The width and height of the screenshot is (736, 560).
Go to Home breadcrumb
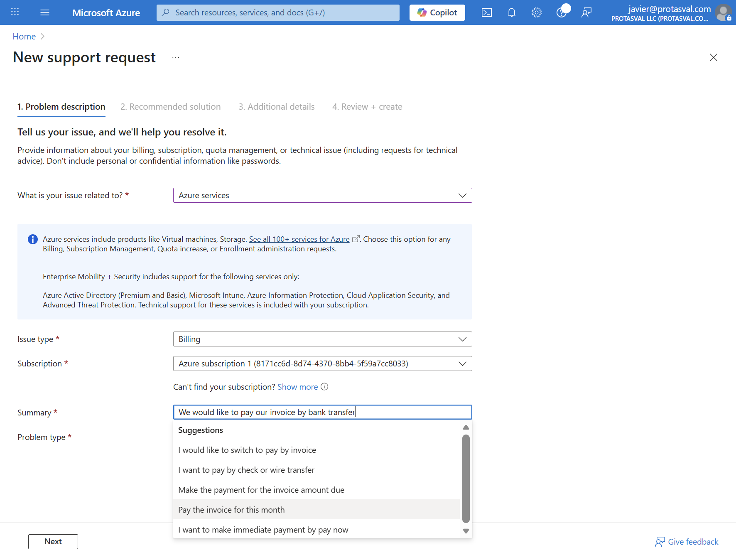(24, 37)
